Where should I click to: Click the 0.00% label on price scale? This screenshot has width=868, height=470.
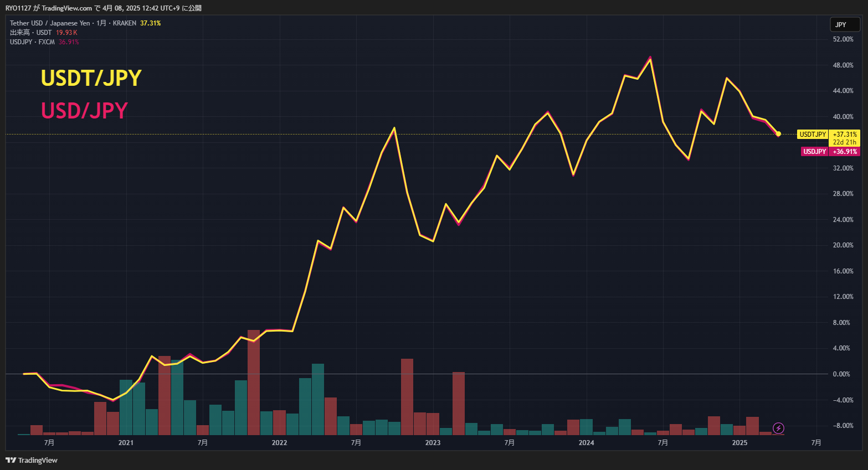(x=841, y=374)
